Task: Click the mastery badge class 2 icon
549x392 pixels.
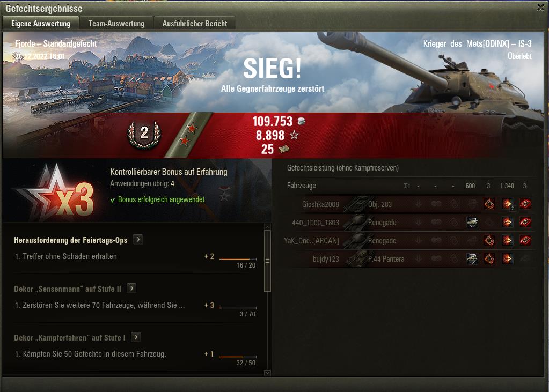Action: pyautogui.click(x=144, y=135)
